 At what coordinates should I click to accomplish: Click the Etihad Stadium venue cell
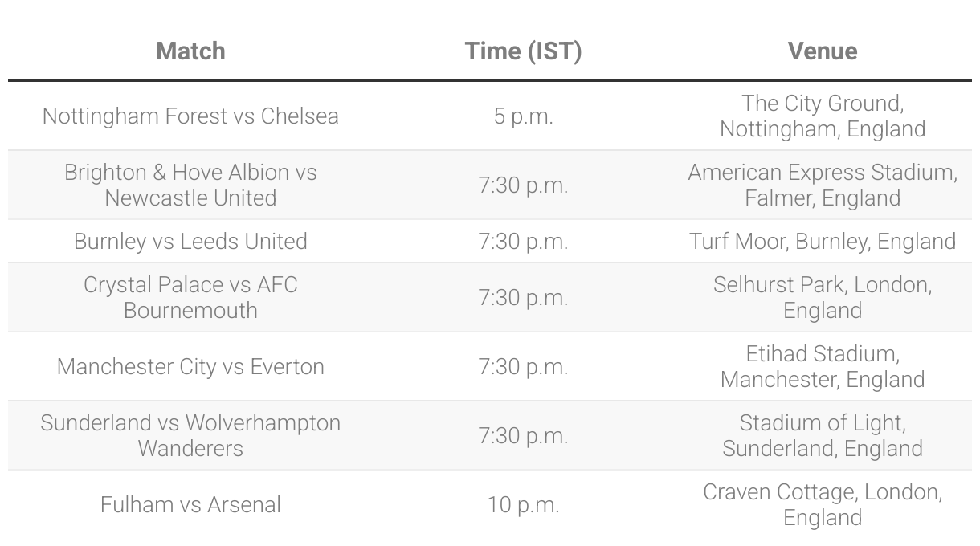click(x=823, y=366)
